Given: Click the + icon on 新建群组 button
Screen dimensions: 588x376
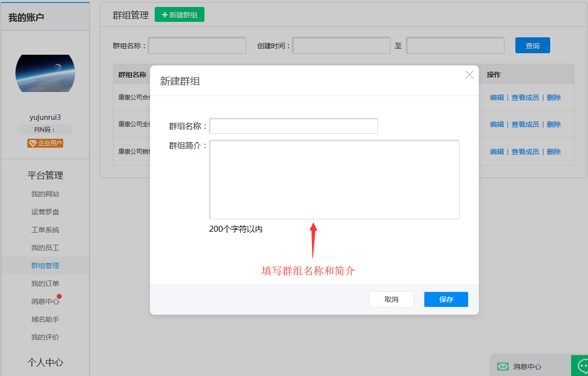Looking at the screenshot, I should click(x=165, y=14).
